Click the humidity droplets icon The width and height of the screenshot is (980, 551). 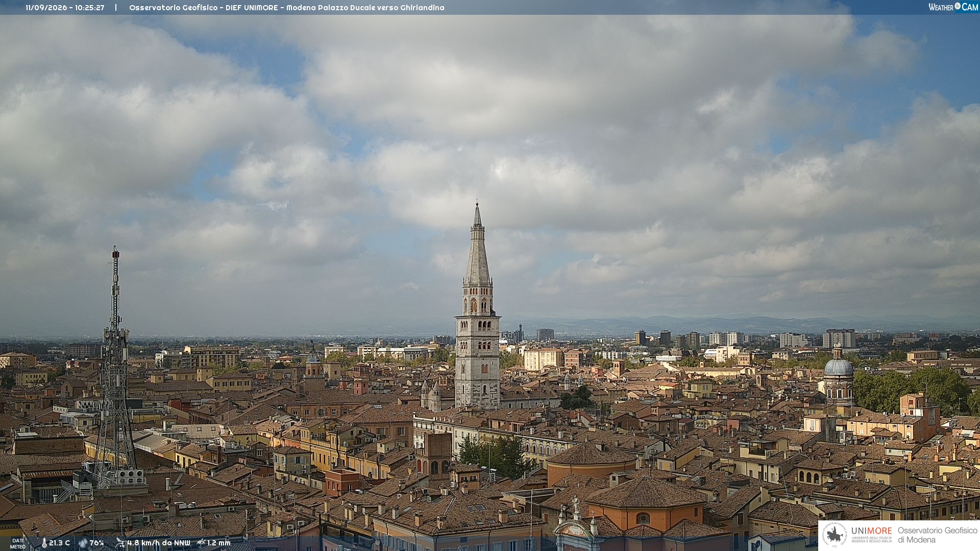click(x=83, y=543)
